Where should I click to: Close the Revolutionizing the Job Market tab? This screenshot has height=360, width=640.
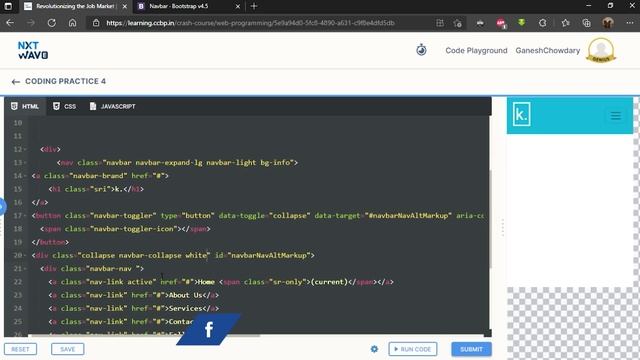124,6
